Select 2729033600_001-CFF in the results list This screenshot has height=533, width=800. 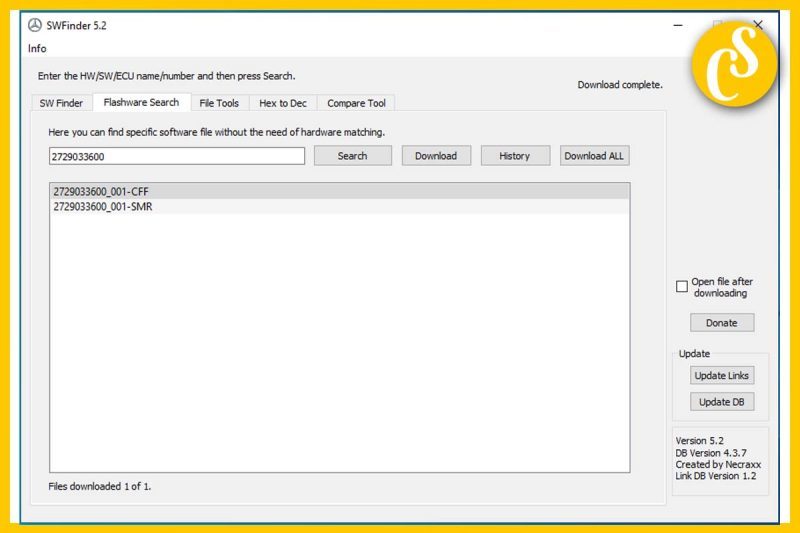point(101,191)
